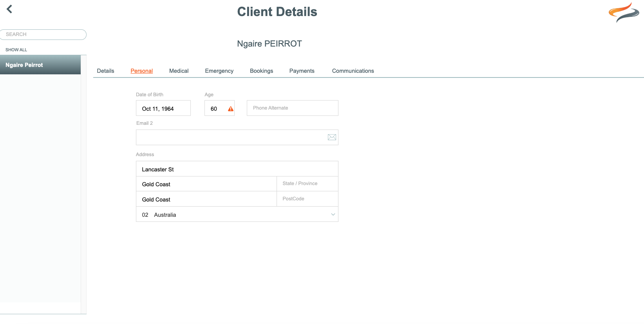Image resolution: width=644 pixels, height=324 pixels.
Task: Click the State / Province field
Action: 308,184
